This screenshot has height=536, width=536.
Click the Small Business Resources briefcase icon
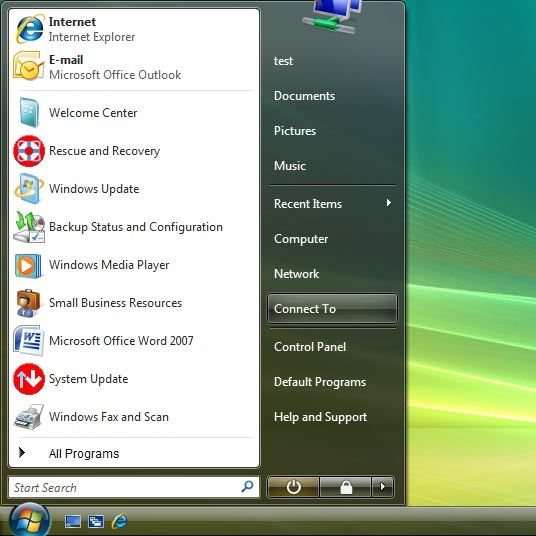29,303
